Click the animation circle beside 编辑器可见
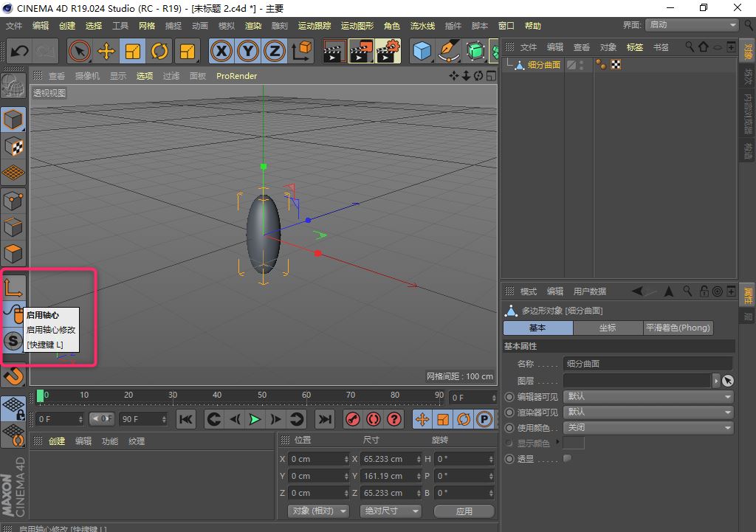 pos(509,396)
